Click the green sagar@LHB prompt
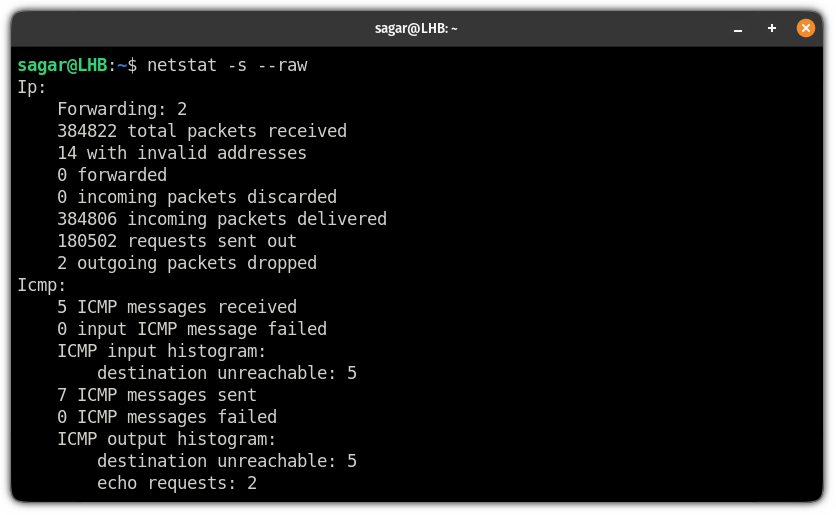The image size is (836, 515). pyautogui.click(x=62, y=66)
